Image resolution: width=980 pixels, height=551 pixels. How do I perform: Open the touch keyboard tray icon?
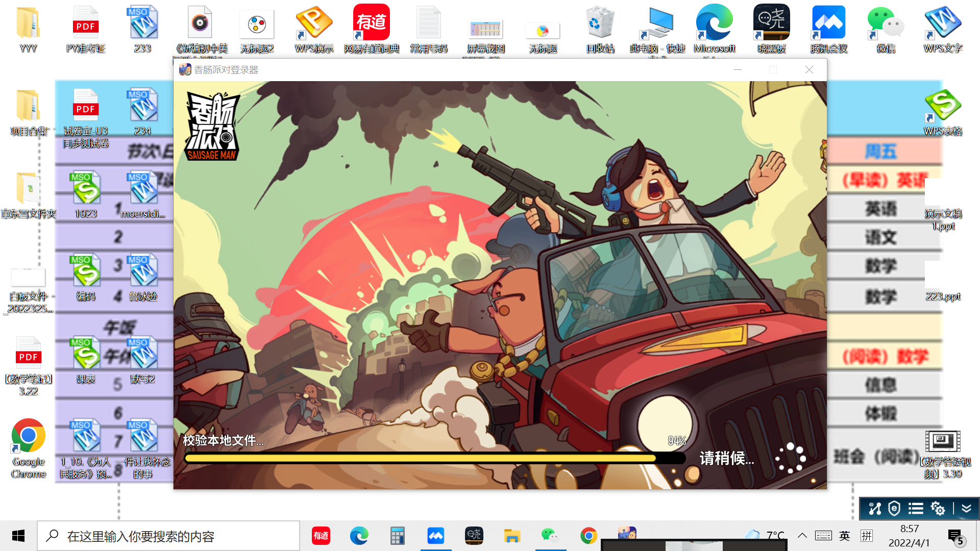tap(823, 536)
